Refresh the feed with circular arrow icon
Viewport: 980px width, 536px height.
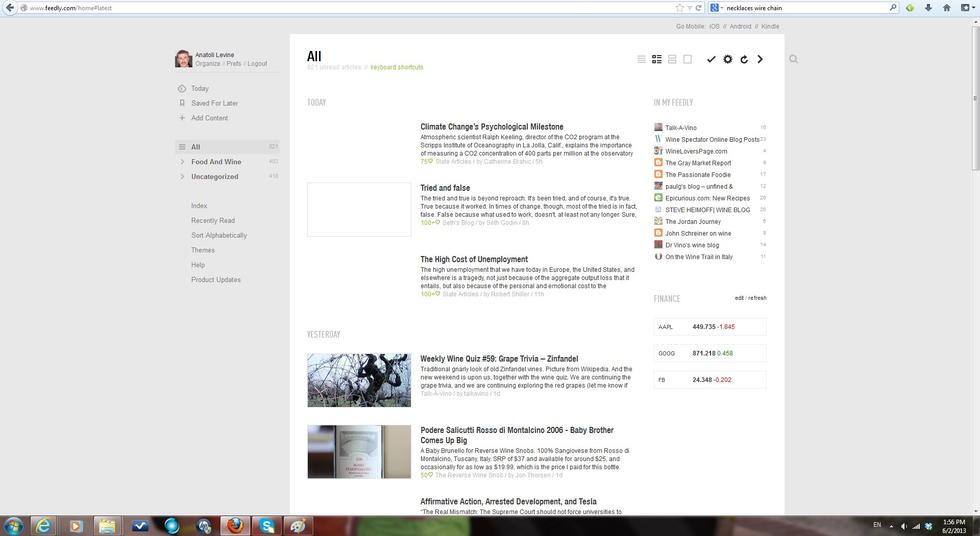pos(744,60)
